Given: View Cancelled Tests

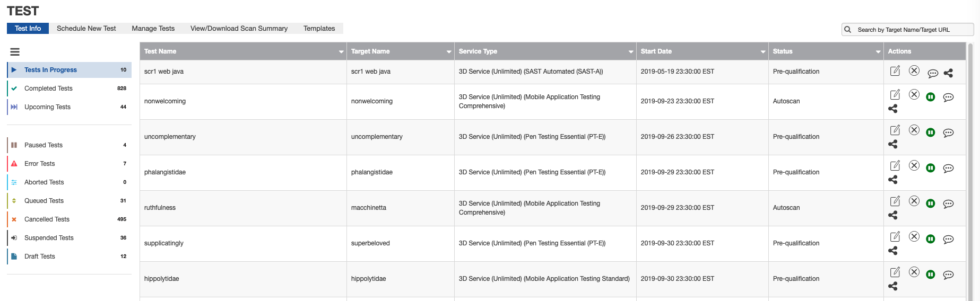Looking at the screenshot, I should tap(69, 219).
